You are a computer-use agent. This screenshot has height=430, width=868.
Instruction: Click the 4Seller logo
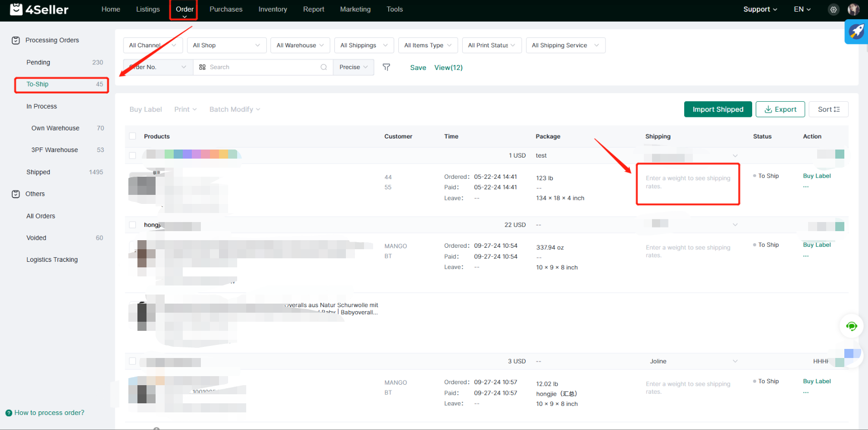pyautogui.click(x=39, y=10)
